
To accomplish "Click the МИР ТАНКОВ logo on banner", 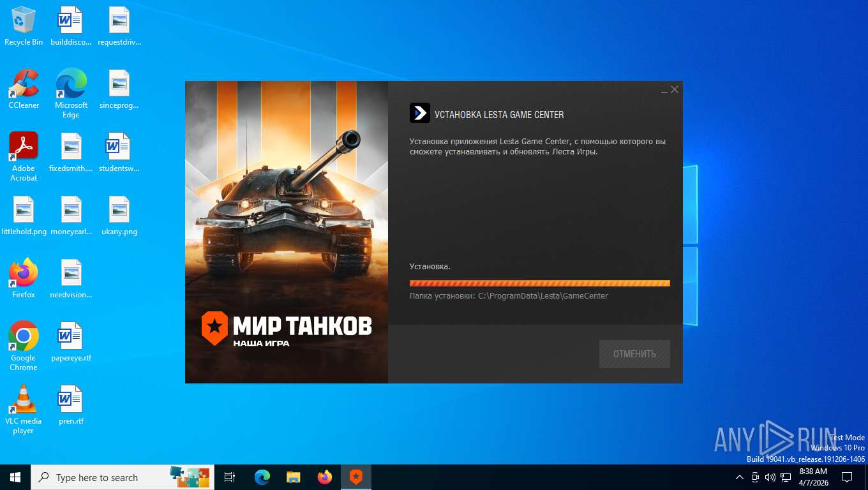I will [287, 329].
